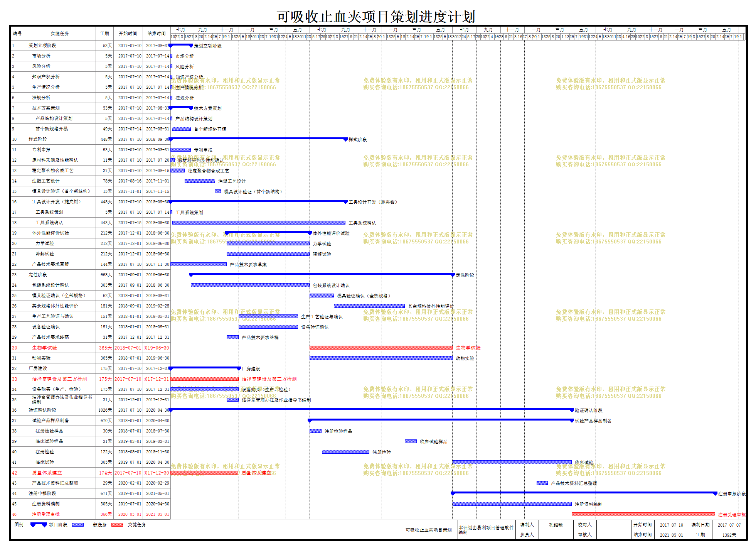Select row 2 task cell 市场分析
The width and height of the screenshot is (756, 549).
tap(60, 56)
